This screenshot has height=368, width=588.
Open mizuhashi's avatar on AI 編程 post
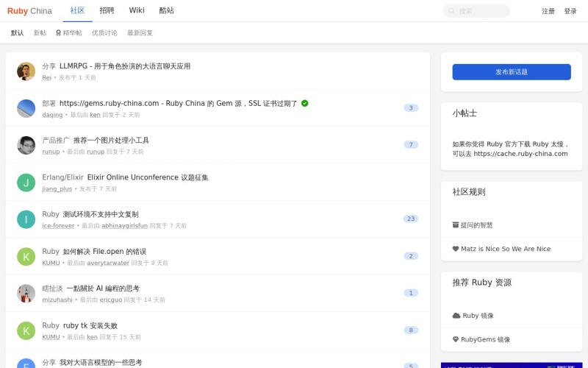[26, 293]
